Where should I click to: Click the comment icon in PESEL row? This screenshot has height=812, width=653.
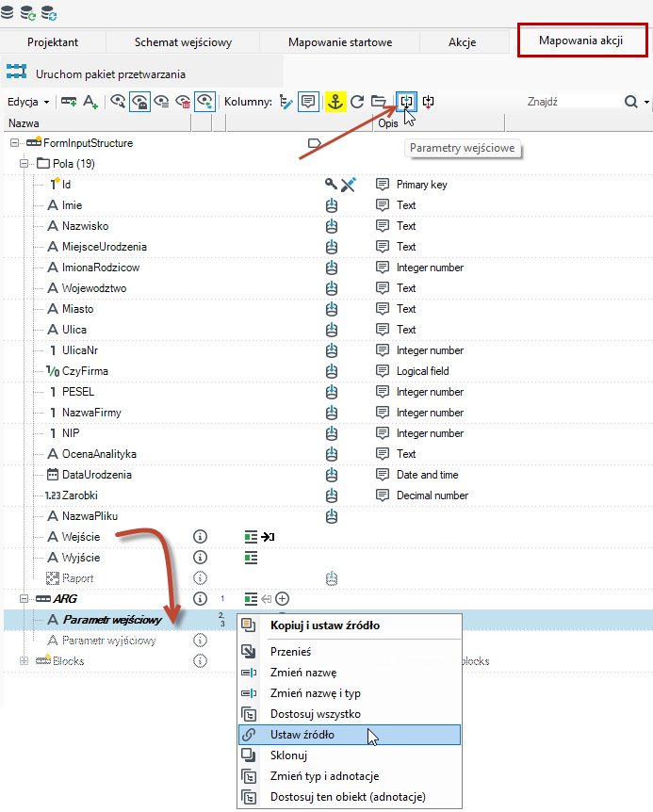tap(383, 392)
